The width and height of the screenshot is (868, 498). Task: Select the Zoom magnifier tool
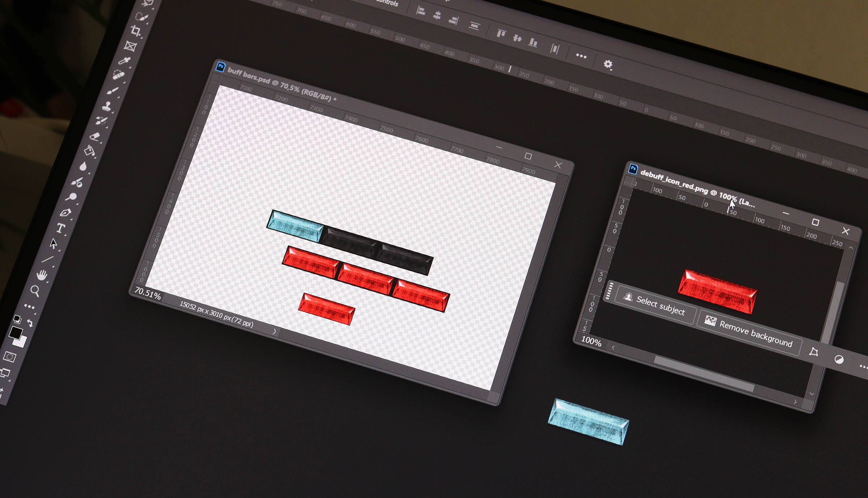(35, 291)
